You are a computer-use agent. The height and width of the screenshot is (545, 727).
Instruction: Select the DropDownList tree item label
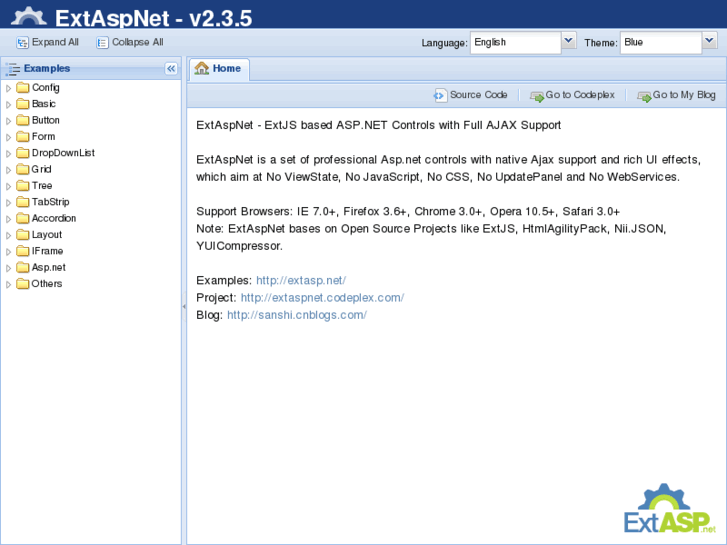[x=63, y=153]
